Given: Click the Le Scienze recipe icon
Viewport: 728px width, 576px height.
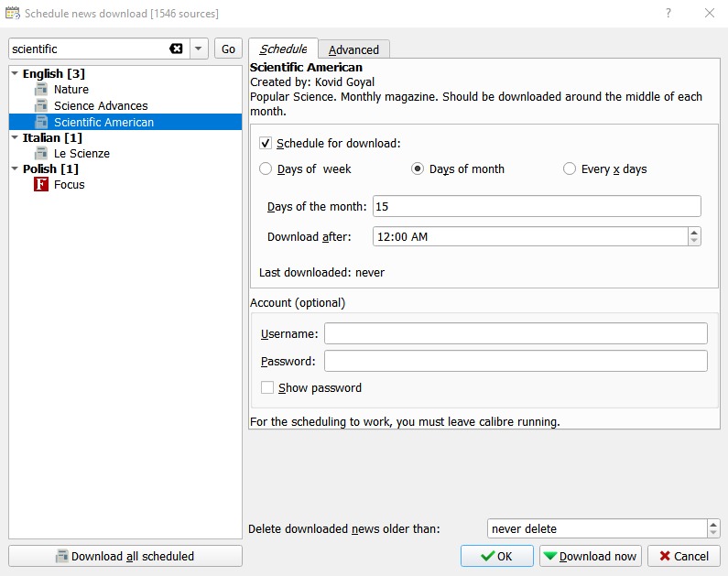Looking at the screenshot, I should 41,153.
